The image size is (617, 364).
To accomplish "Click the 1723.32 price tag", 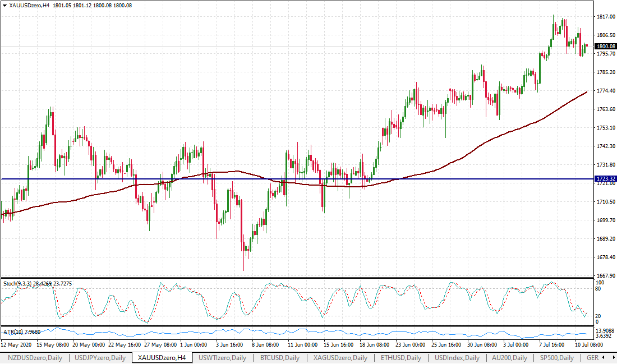I will coord(605,178).
